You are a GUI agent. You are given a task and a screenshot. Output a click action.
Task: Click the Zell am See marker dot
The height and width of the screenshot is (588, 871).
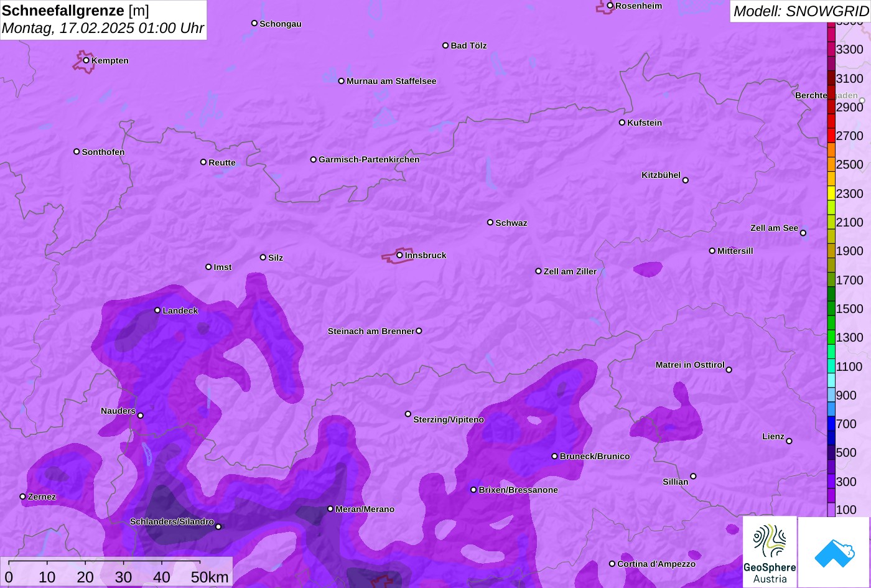803,233
